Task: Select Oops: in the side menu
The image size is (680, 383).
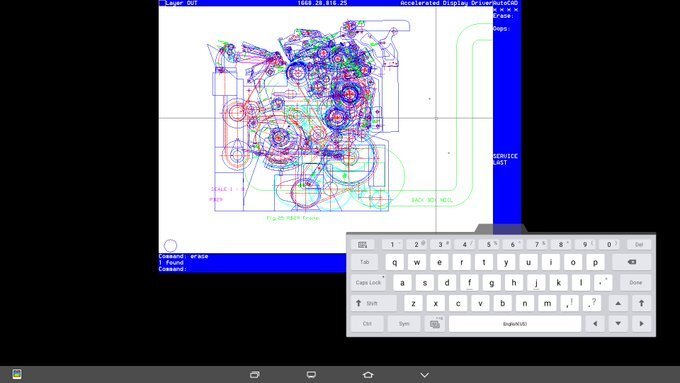Action: 501,29
